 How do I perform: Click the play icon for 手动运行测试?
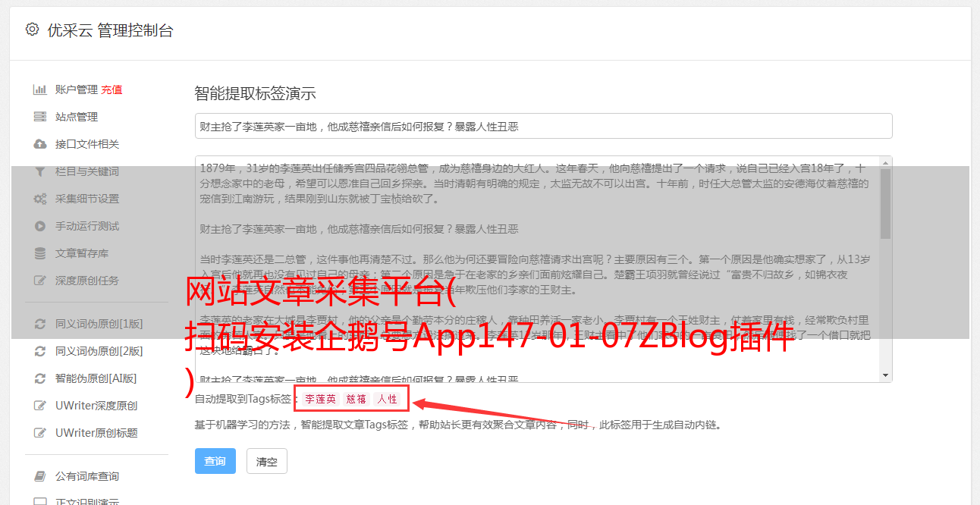point(40,226)
